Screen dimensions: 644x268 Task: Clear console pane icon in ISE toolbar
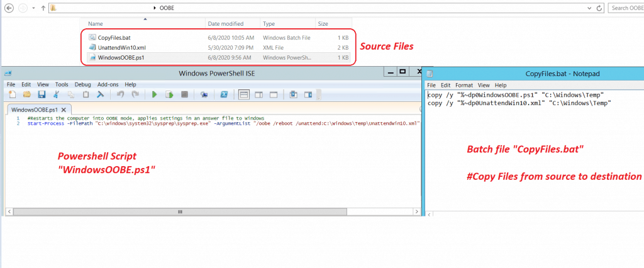click(100, 94)
